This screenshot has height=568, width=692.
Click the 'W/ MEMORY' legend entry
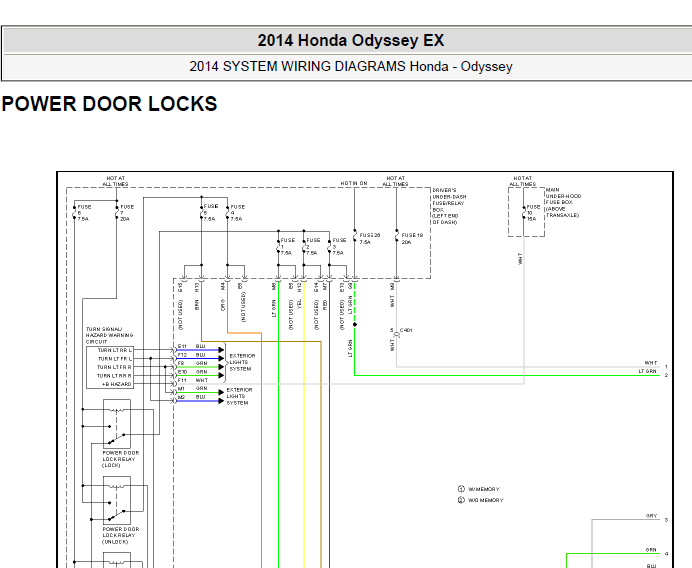point(479,489)
